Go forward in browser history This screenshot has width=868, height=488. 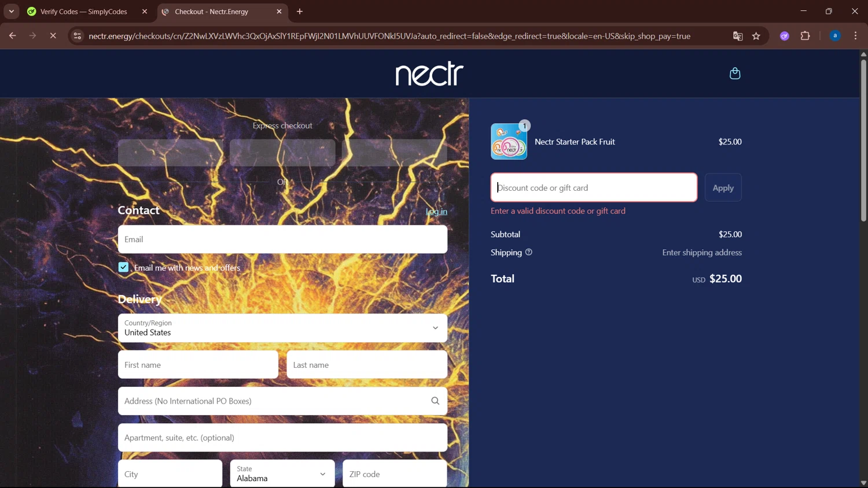click(x=32, y=36)
